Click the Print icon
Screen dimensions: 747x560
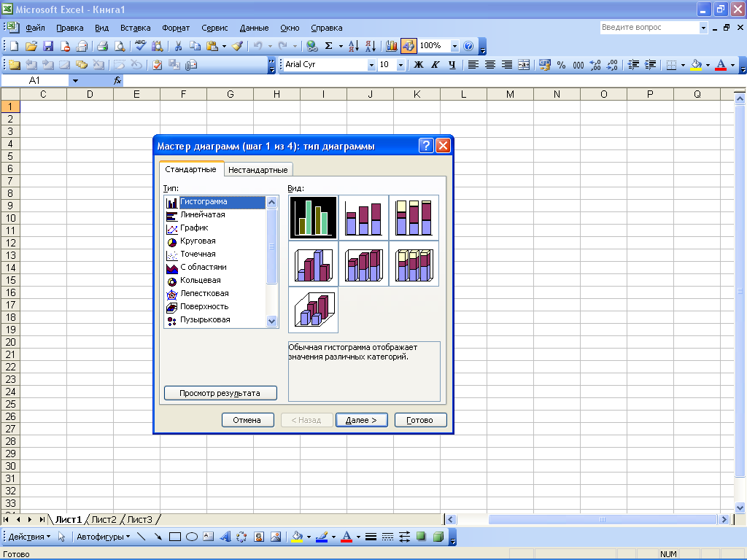tap(102, 46)
